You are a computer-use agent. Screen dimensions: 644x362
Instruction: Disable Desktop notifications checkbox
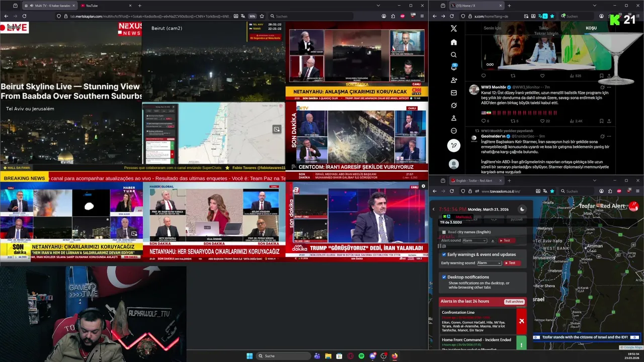point(444,277)
